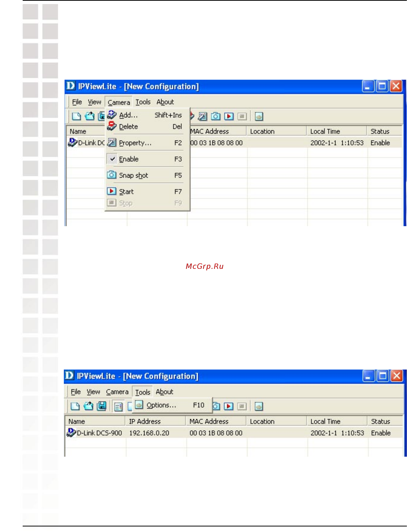Click D logo icon in upper window title bar
This screenshot has height=532, width=407.
coord(71,86)
